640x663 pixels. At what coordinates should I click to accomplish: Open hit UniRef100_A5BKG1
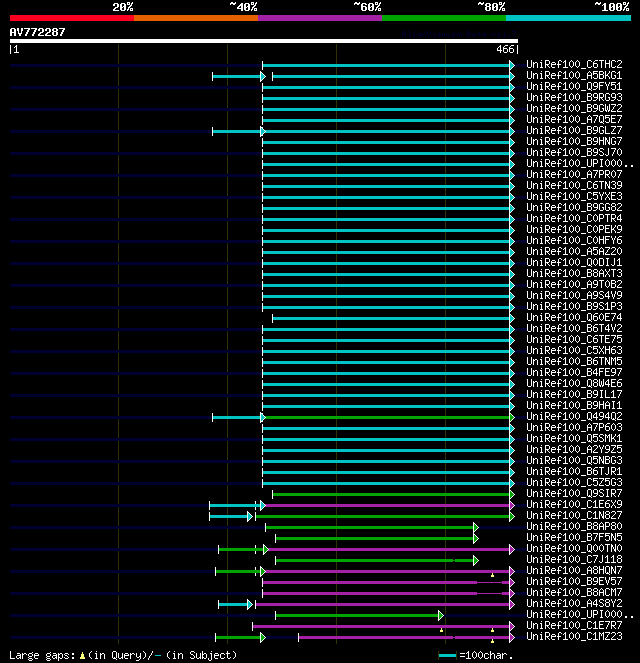pos(574,75)
